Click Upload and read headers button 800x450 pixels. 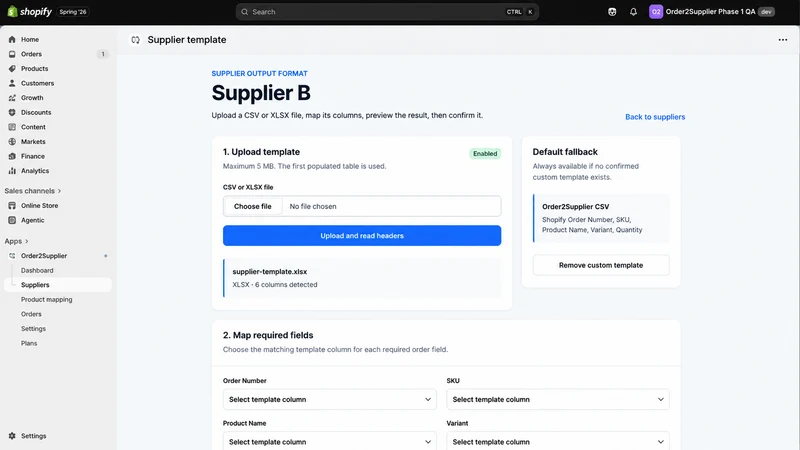coord(362,236)
